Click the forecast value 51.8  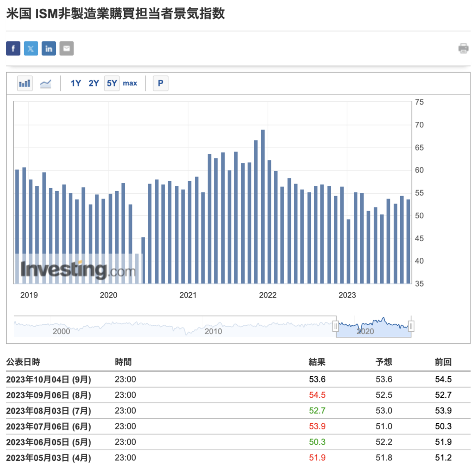pos(383,458)
